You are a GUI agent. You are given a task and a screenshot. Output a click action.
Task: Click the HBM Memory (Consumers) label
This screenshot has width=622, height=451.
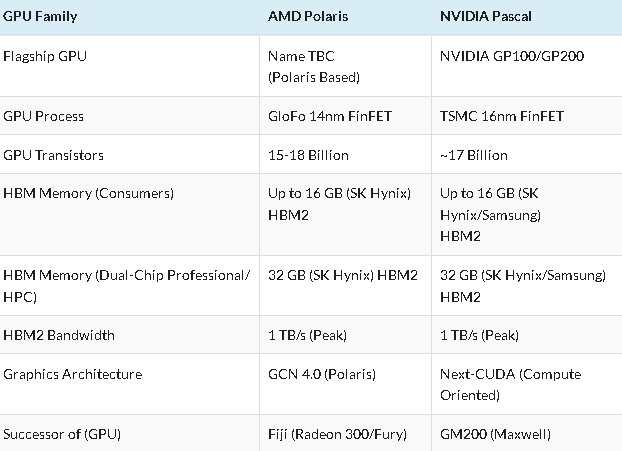tap(88, 194)
